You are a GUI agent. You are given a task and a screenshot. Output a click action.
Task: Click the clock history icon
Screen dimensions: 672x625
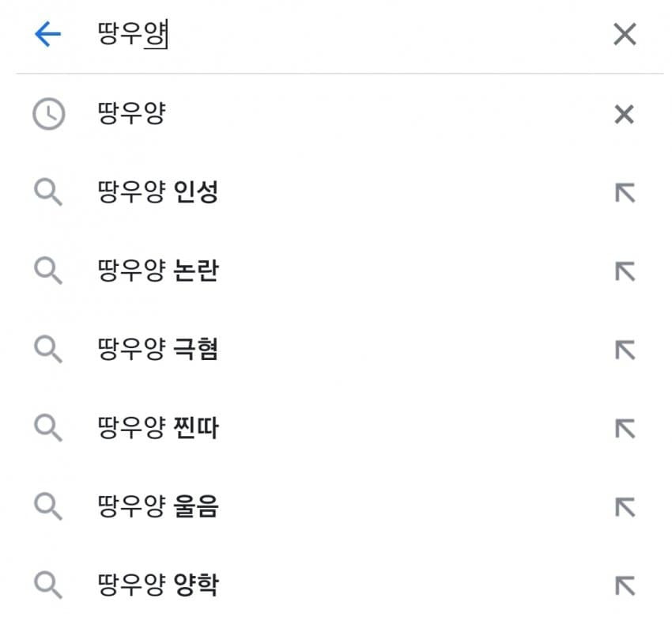coord(49,114)
